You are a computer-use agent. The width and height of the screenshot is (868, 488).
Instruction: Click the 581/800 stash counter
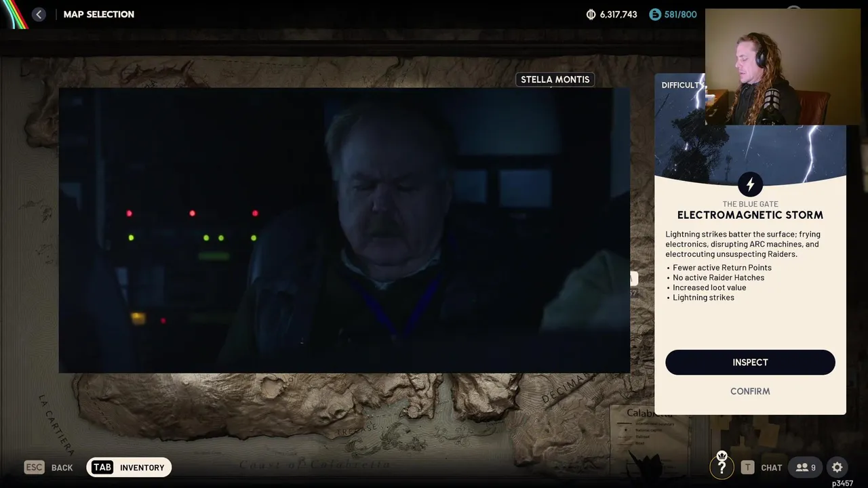680,14
